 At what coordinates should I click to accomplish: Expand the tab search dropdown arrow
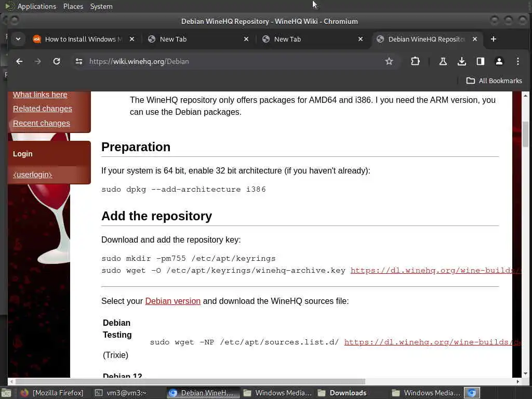point(18,39)
